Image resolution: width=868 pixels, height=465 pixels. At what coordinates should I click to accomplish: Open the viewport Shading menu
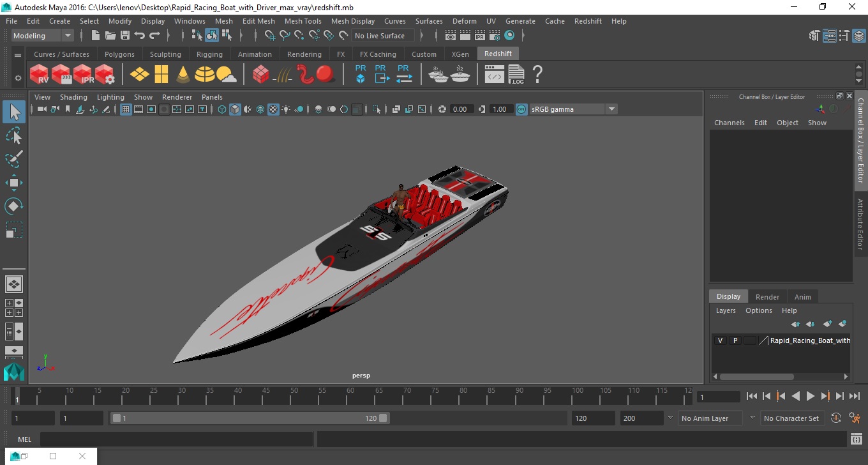[x=73, y=97]
